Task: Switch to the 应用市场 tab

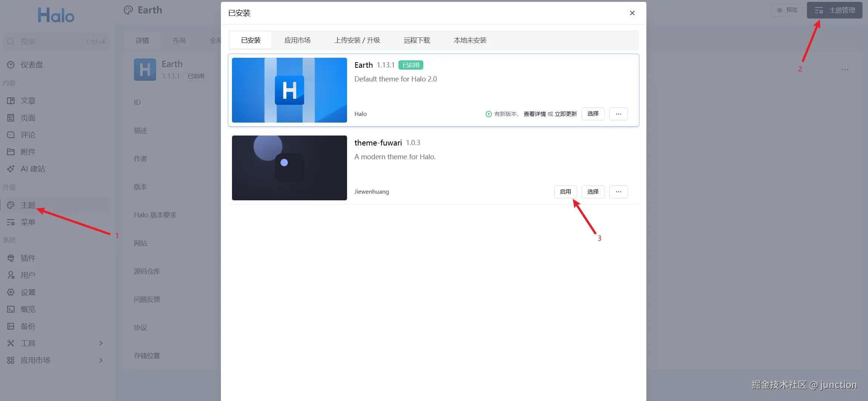Action: 297,40
